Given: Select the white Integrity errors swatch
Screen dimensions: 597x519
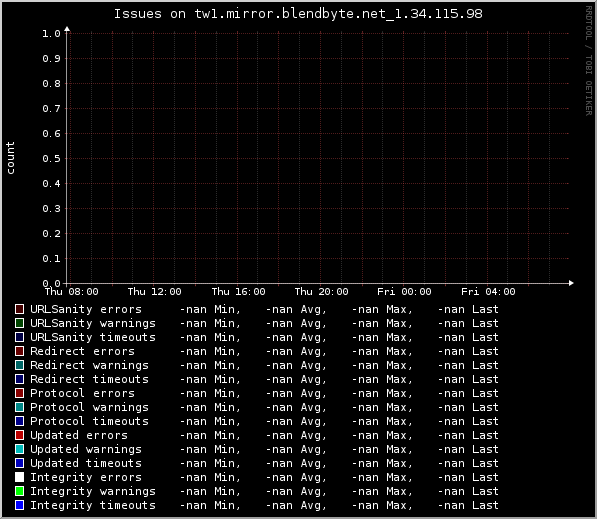Looking at the screenshot, I should click(x=19, y=477).
